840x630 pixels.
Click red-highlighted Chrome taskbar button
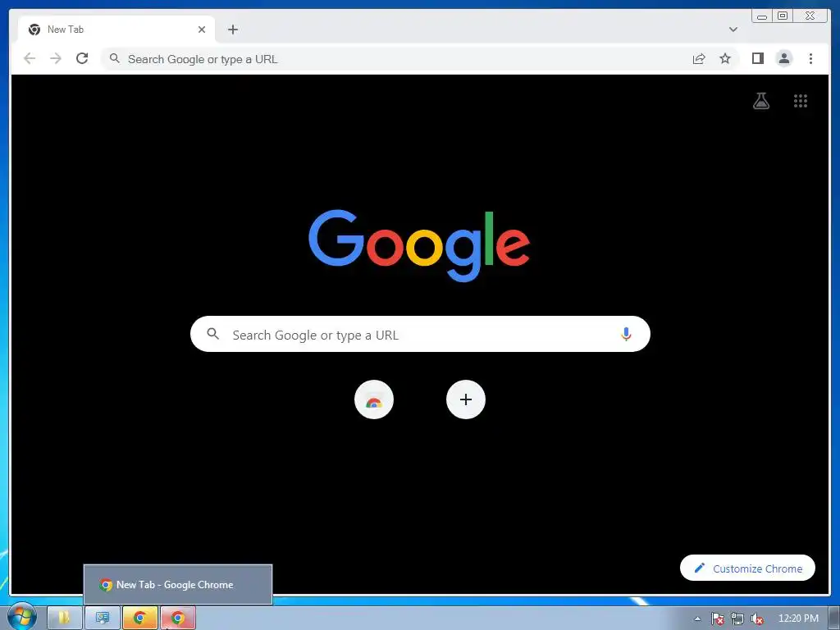point(178,619)
